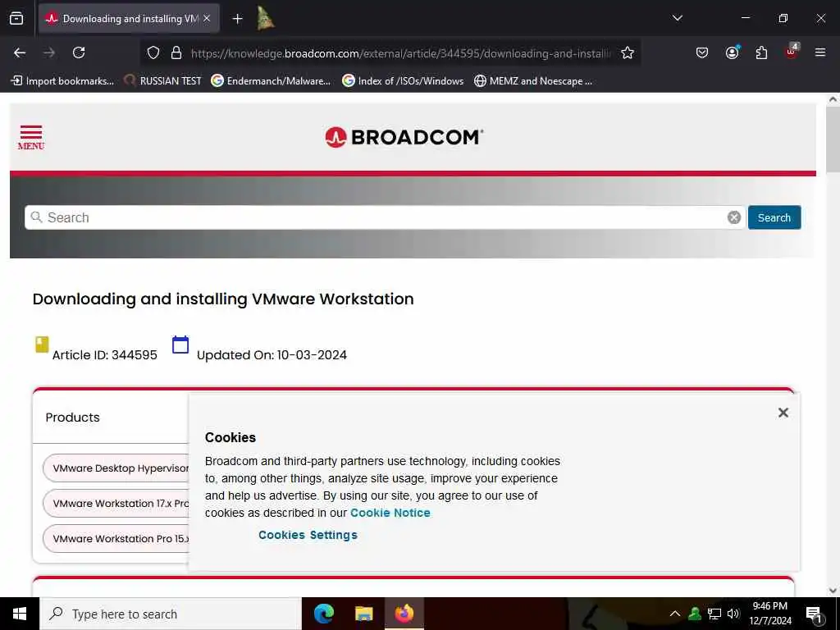Go back to the previous page
The height and width of the screenshot is (630, 840).
20,52
